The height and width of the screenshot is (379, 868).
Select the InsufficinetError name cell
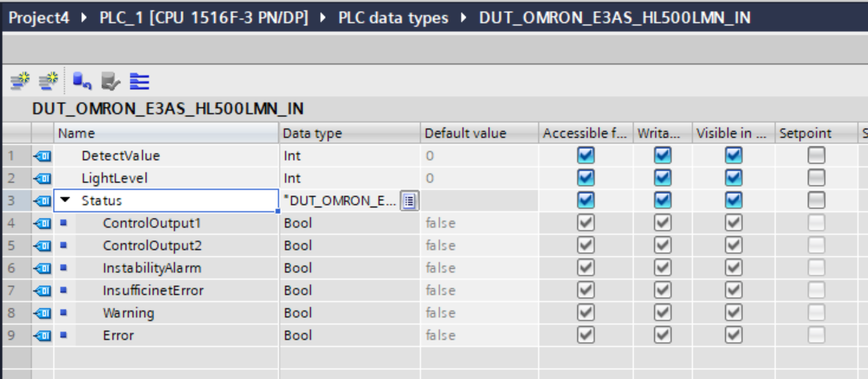click(166, 291)
